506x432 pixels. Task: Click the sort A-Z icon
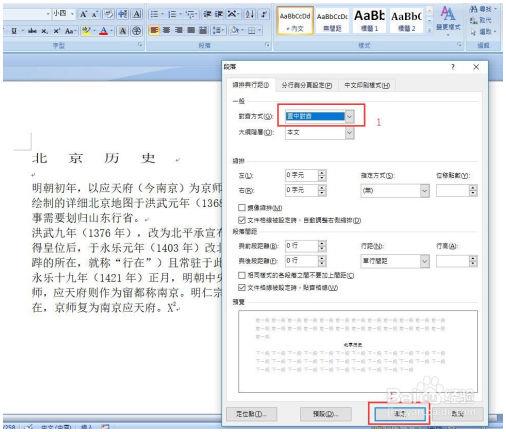(250, 14)
